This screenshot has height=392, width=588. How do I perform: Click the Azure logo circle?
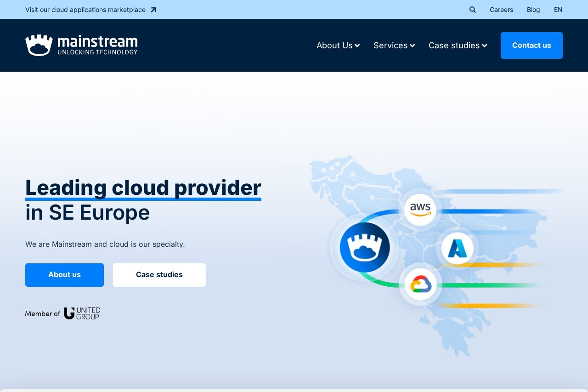457,249
